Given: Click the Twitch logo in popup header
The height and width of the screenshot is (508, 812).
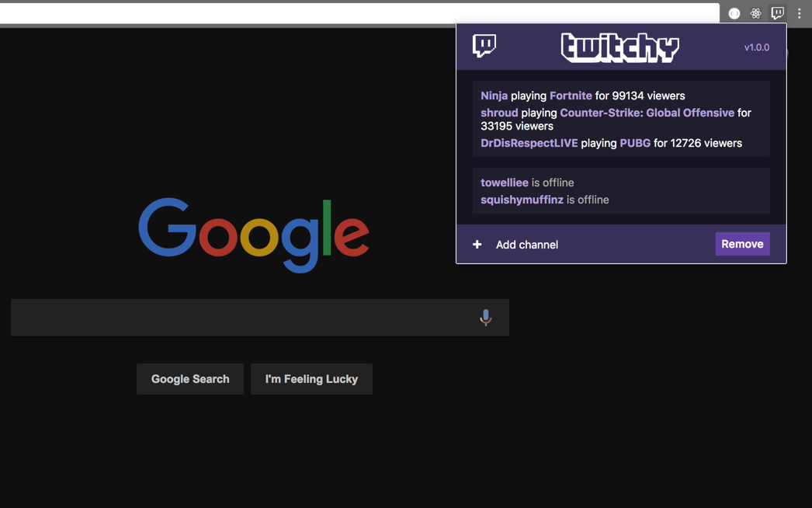Looking at the screenshot, I should [484, 46].
